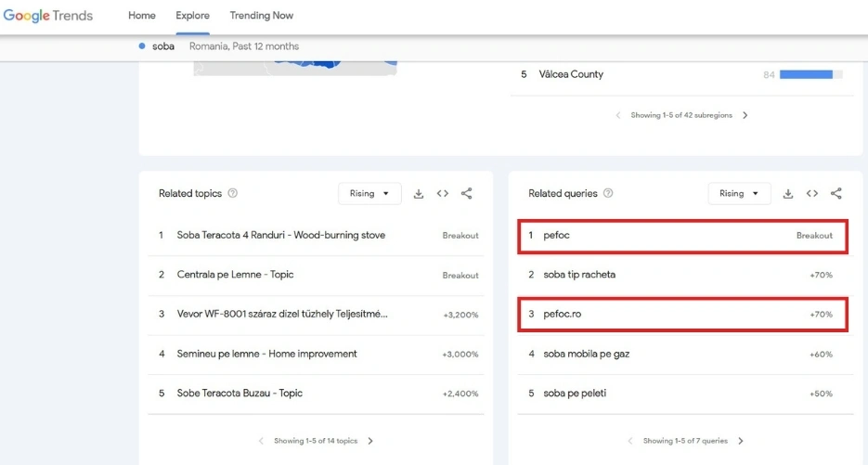The width and height of the screenshot is (868, 465).
Task: Select the Explore tab
Action: pos(192,16)
